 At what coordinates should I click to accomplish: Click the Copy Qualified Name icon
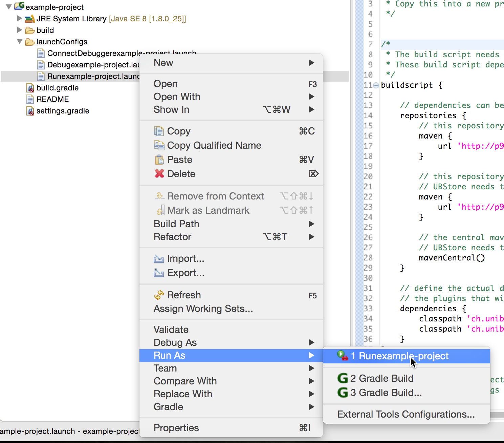point(159,145)
